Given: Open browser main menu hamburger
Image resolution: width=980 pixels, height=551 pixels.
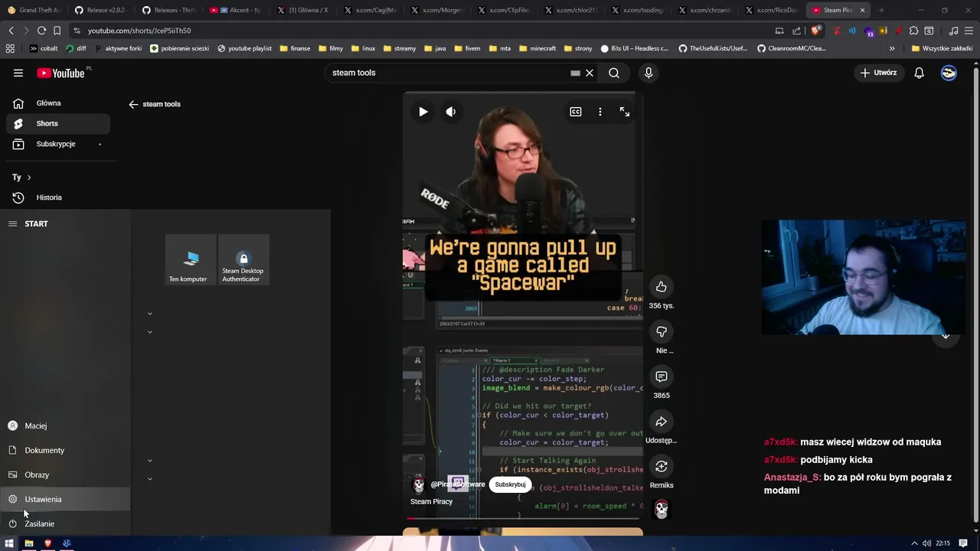Looking at the screenshot, I should (x=969, y=31).
